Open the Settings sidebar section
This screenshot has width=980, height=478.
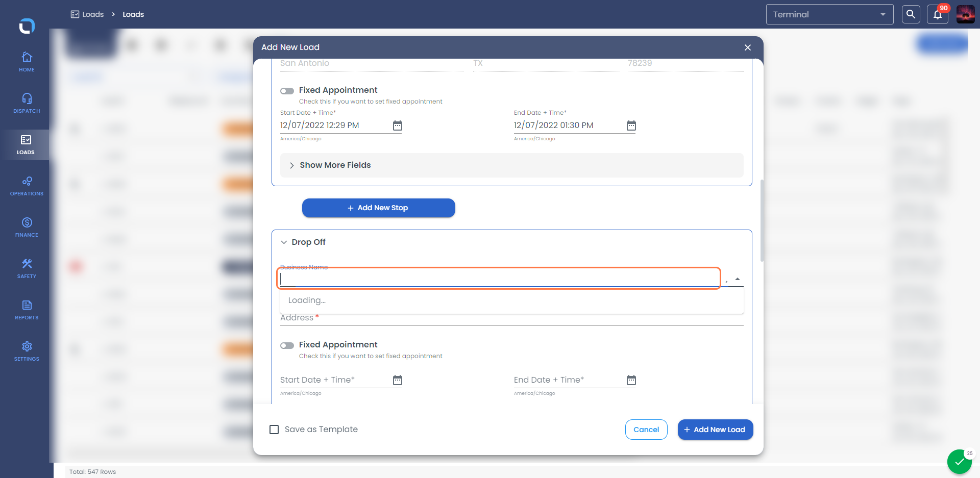coord(27,351)
